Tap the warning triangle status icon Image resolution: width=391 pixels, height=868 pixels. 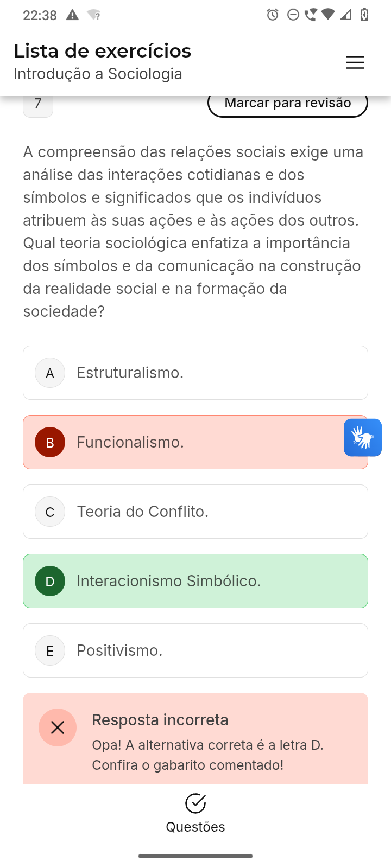(72, 15)
